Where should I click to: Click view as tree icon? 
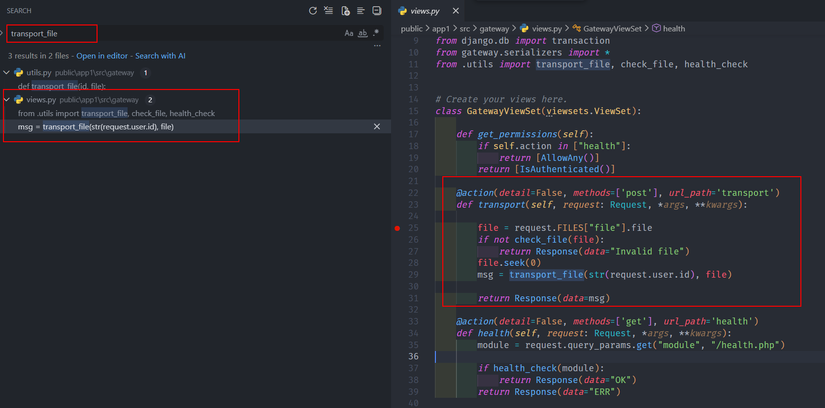pos(361,11)
